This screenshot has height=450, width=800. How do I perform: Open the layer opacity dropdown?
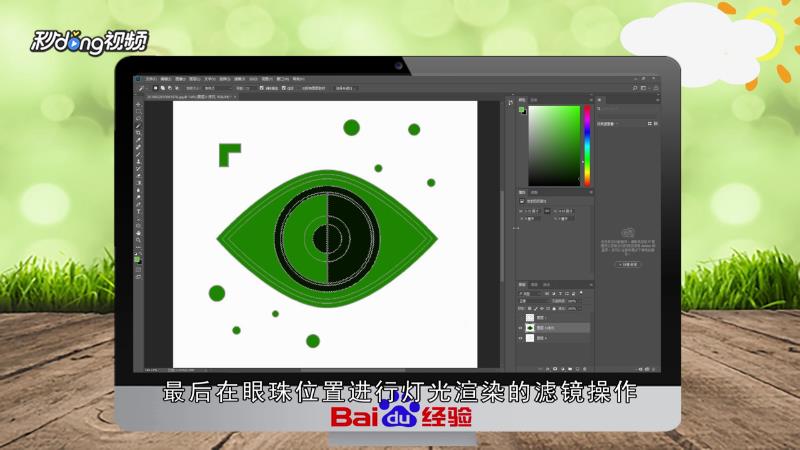(580, 301)
